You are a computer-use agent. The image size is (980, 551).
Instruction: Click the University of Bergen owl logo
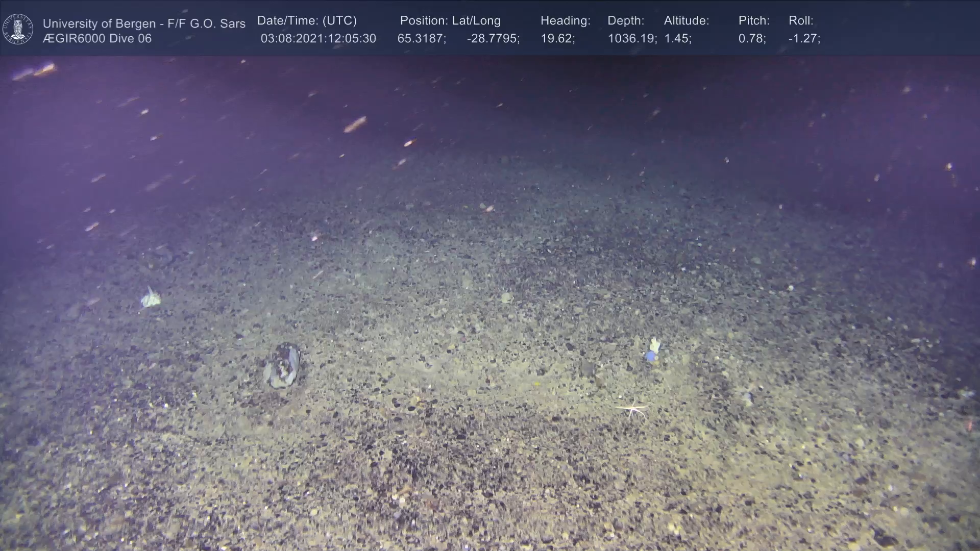click(x=18, y=29)
